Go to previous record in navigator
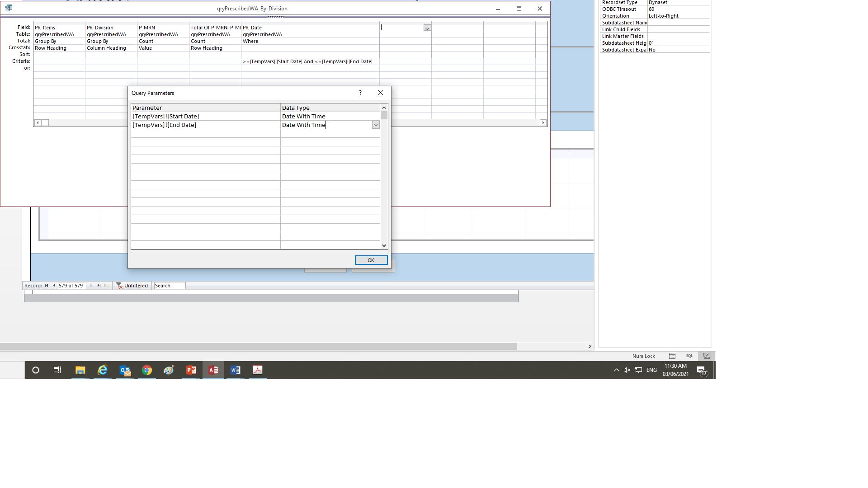The height and width of the screenshot is (488, 868). (x=54, y=286)
